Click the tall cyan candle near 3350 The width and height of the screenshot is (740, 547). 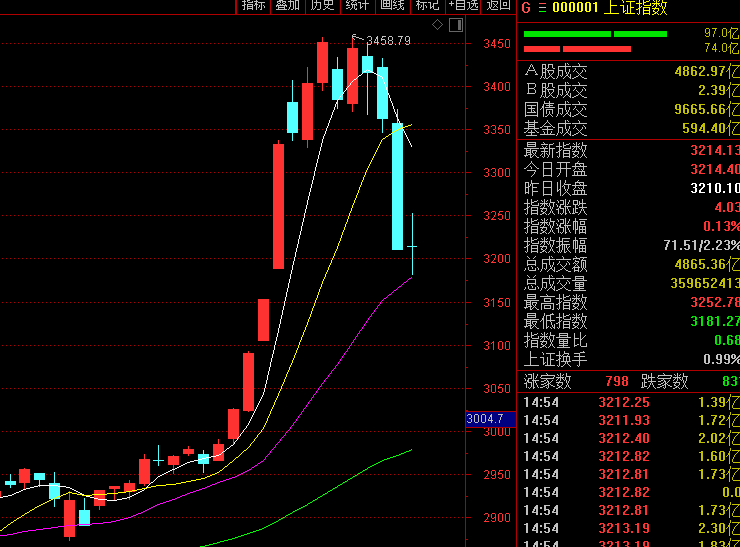(397, 186)
